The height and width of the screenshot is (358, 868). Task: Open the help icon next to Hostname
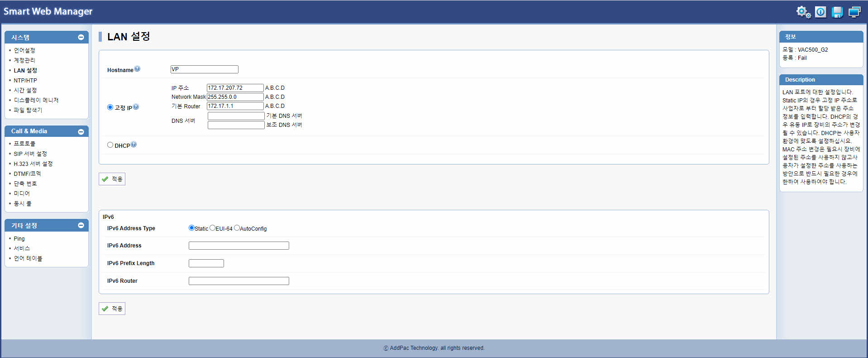(x=137, y=69)
